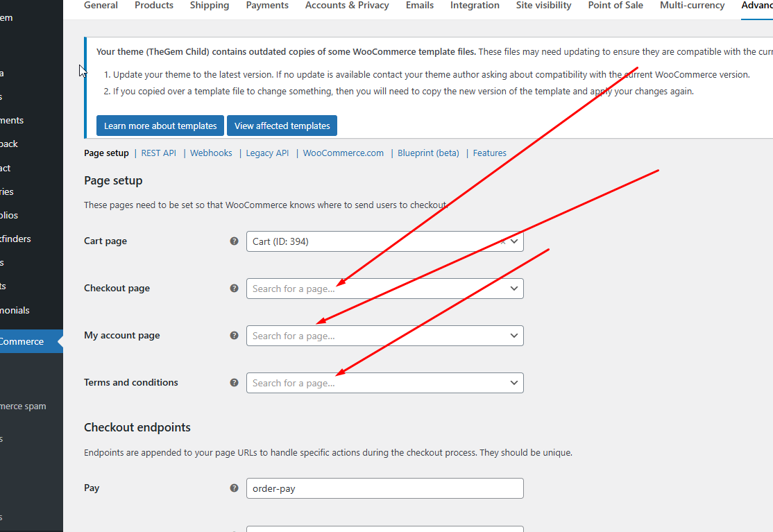Open the Features section link
The image size is (773, 532).
489,153
